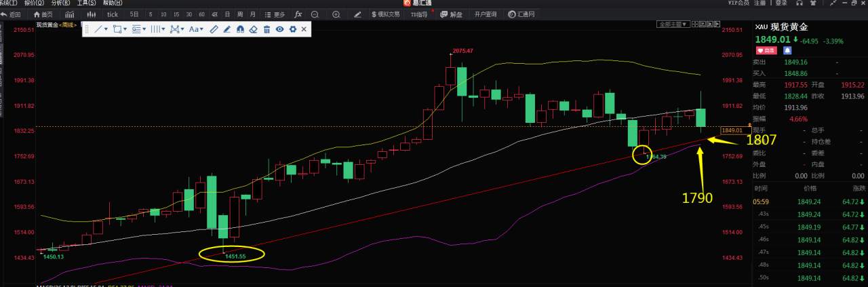Open the skin theme shirt icon
868x287 pixels.
[x=814, y=3]
